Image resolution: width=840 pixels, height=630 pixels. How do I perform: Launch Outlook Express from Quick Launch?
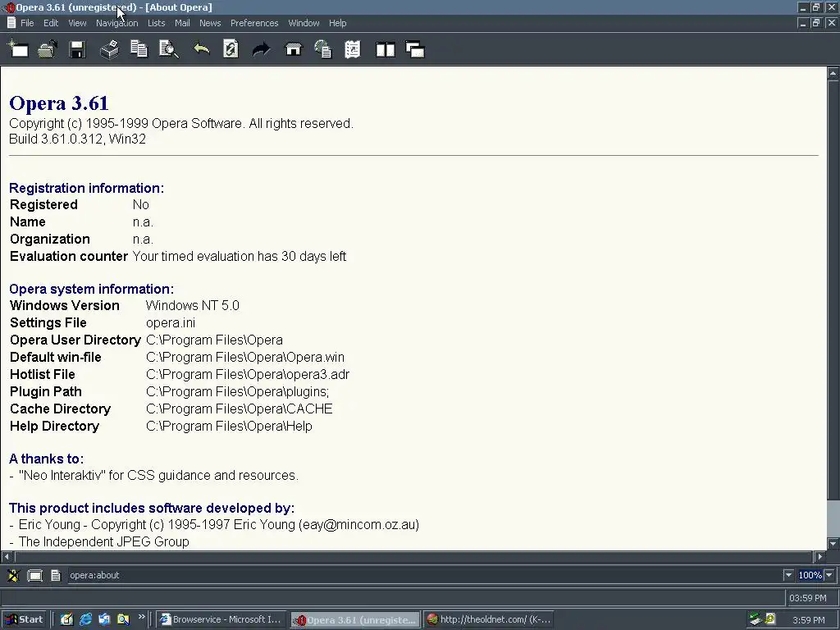coord(104,619)
